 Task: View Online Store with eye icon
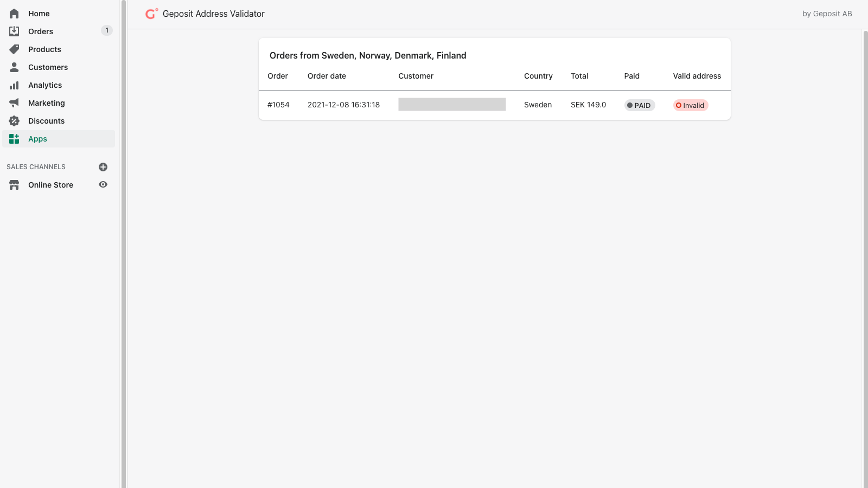tap(103, 185)
